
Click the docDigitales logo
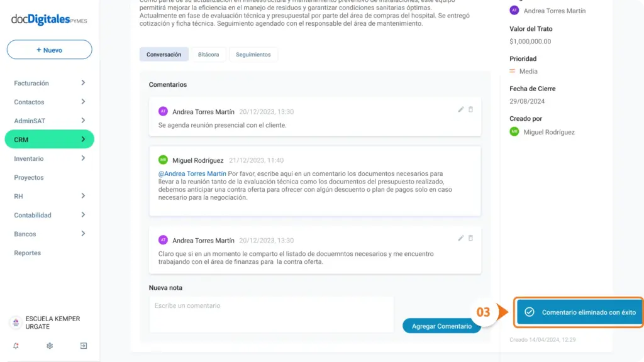click(49, 19)
